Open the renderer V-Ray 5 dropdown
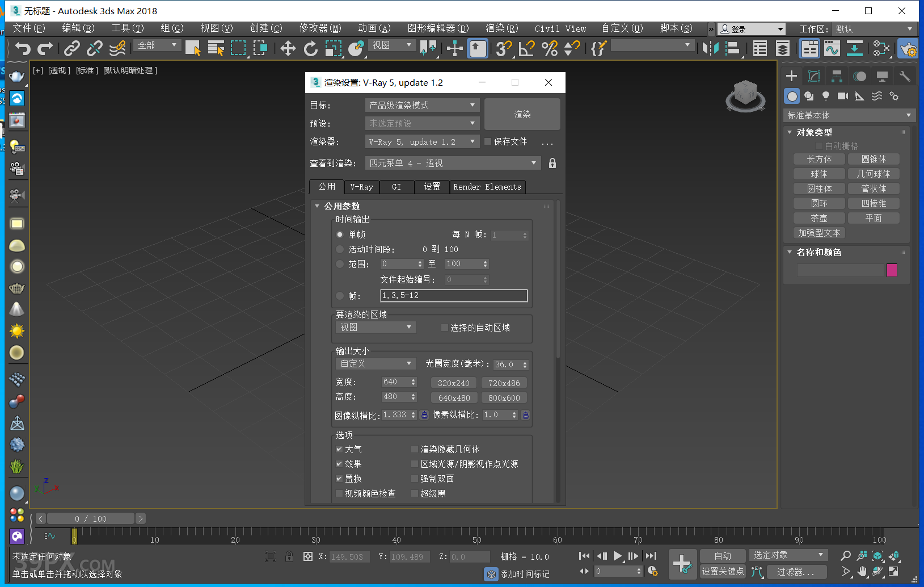Image resolution: width=924 pixels, height=587 pixels. point(423,142)
